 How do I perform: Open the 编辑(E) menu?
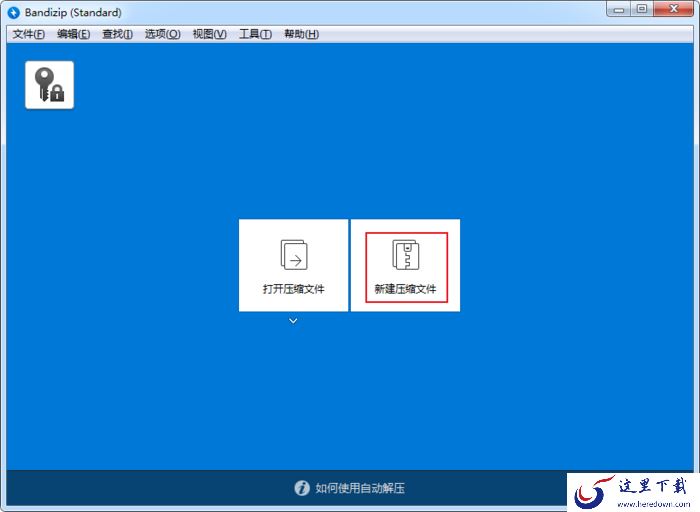pos(74,34)
